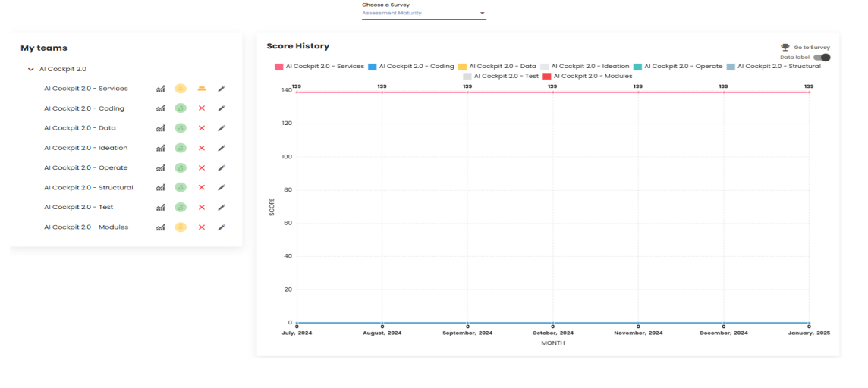Open score chart icon for Services team

(160, 89)
